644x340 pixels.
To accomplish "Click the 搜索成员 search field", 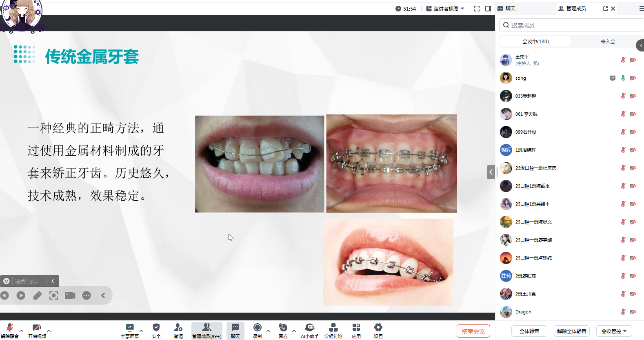I will point(571,25).
